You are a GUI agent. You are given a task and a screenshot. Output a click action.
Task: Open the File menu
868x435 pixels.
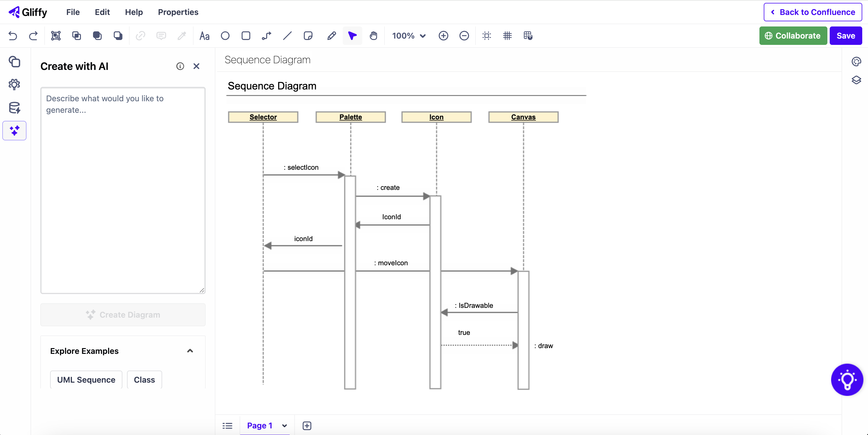pos(73,12)
